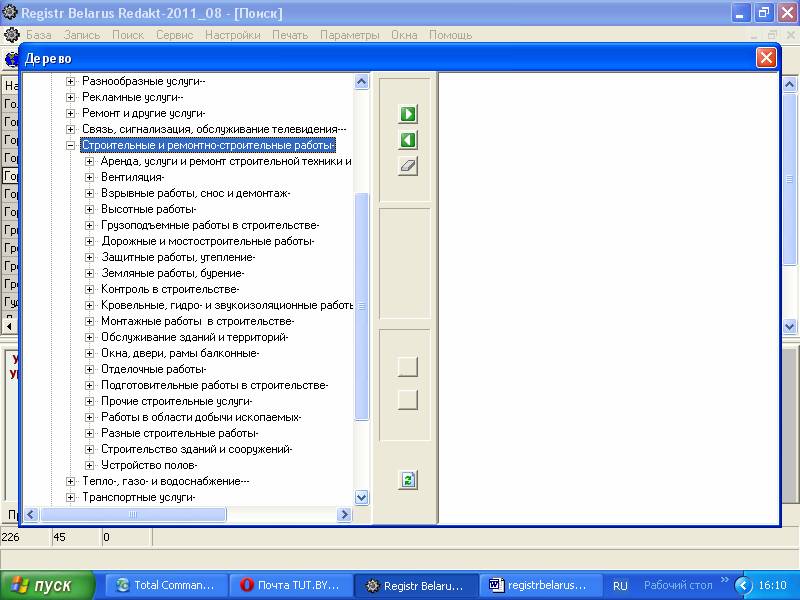Click tree's vertical scrollbar down arrow
This screenshot has height=600, width=800.
[362, 497]
